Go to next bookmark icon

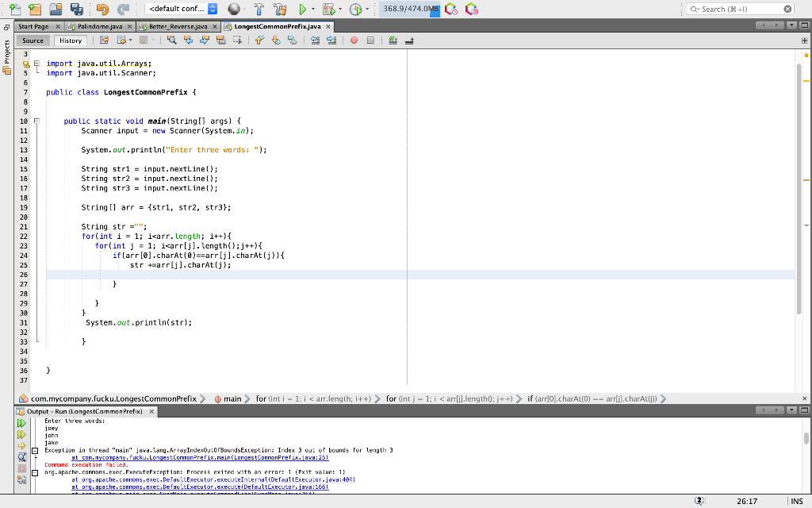(276, 40)
